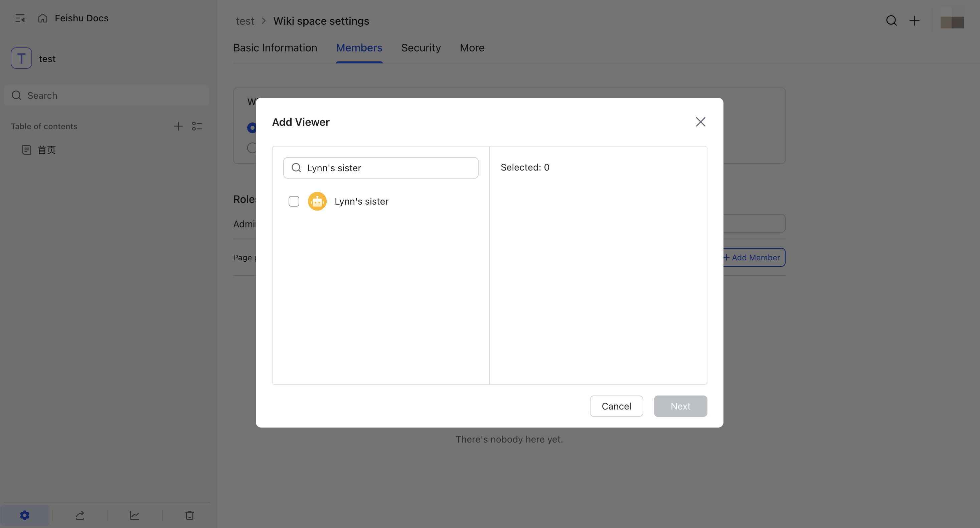Open the trash bin icon
This screenshot has width=980, height=528.
[189, 515]
